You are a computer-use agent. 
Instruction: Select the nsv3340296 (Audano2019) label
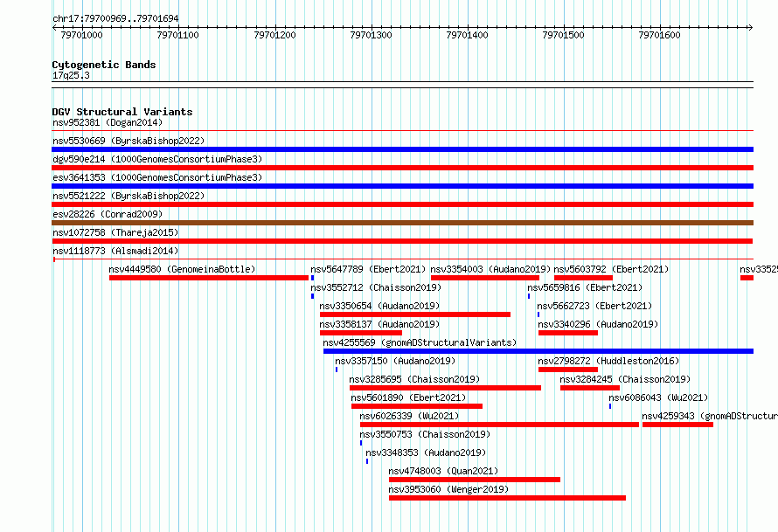pyautogui.click(x=598, y=324)
